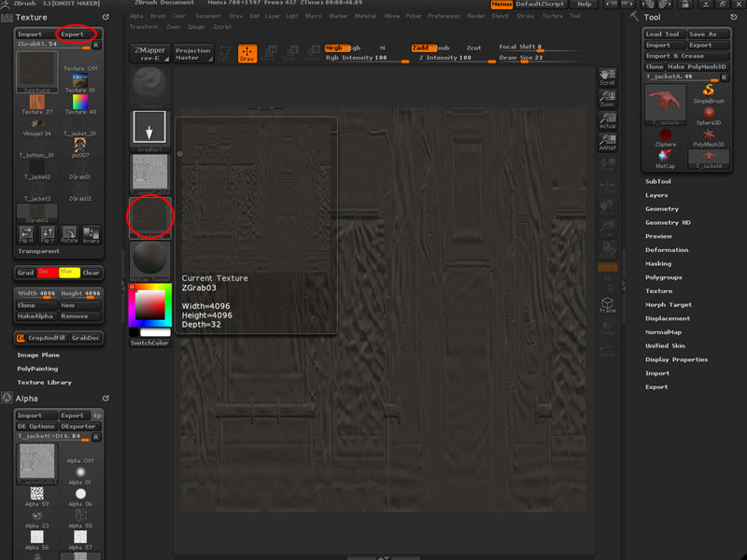The height and width of the screenshot is (560, 747).
Task: Expand the Texture Library section
Action: click(x=44, y=383)
